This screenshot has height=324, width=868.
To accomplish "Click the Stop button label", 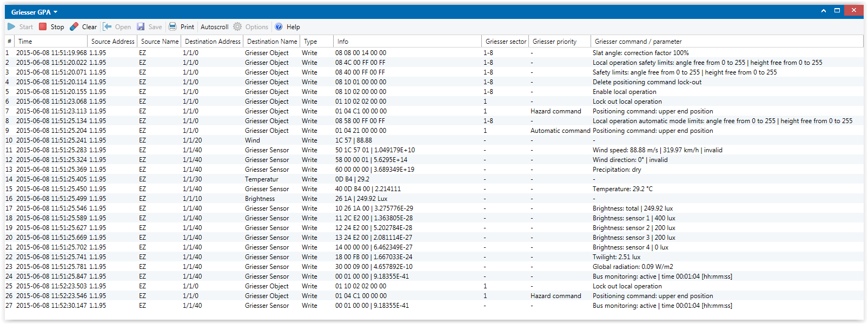I will [x=57, y=27].
